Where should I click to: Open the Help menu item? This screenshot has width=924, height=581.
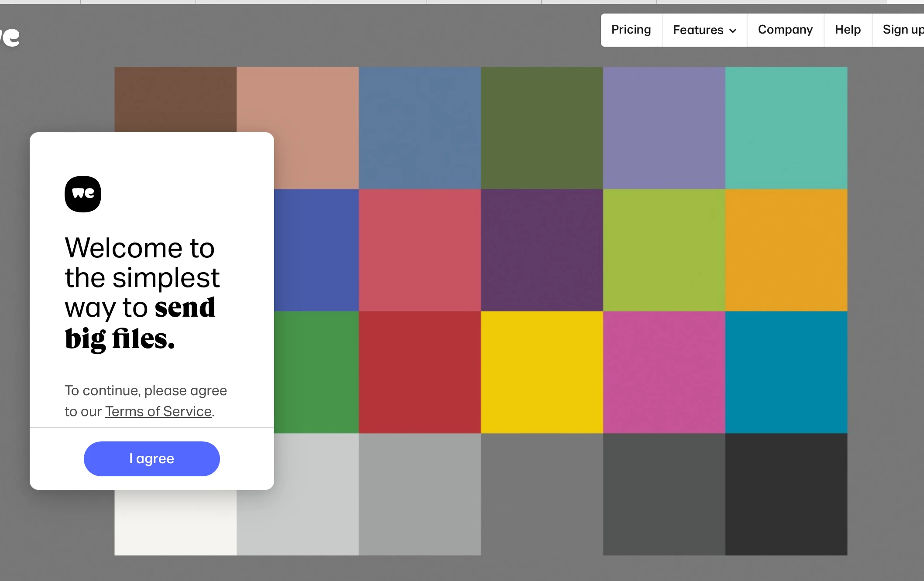point(847,30)
